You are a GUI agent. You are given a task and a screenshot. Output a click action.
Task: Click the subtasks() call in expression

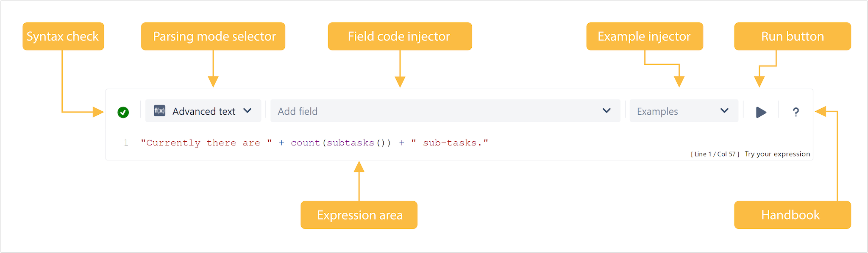coord(356,143)
